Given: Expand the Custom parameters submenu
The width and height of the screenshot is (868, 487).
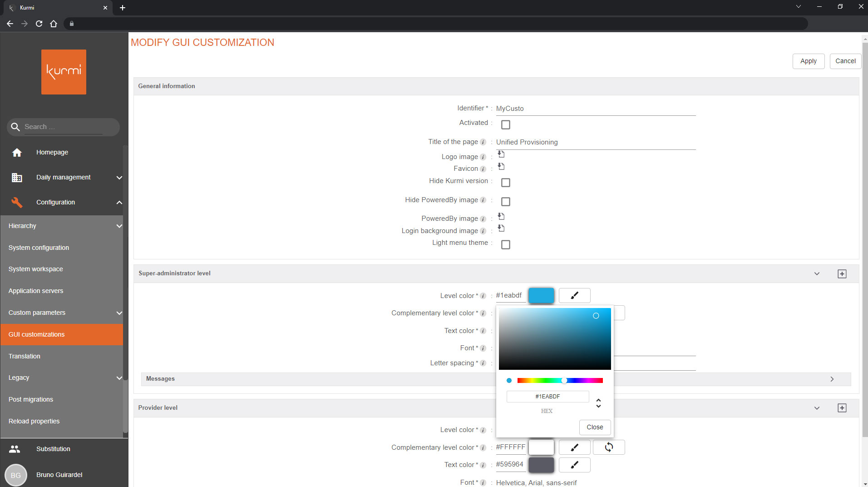Looking at the screenshot, I should [x=119, y=313].
